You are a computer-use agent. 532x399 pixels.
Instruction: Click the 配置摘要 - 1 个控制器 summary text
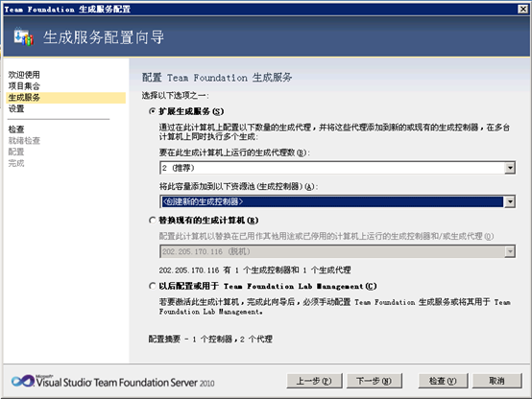click(x=210, y=339)
